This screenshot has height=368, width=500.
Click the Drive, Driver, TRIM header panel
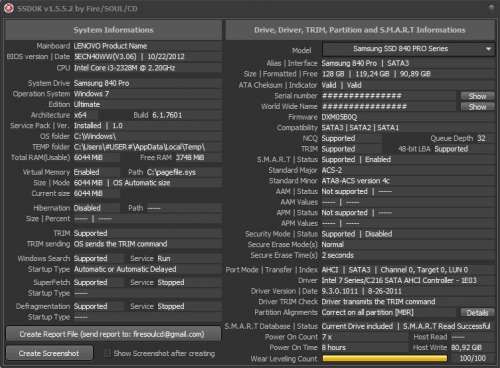pyautogui.click(x=360, y=30)
